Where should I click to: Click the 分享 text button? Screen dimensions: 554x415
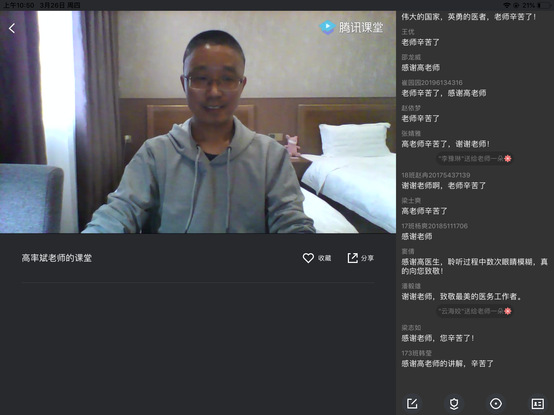click(x=367, y=258)
